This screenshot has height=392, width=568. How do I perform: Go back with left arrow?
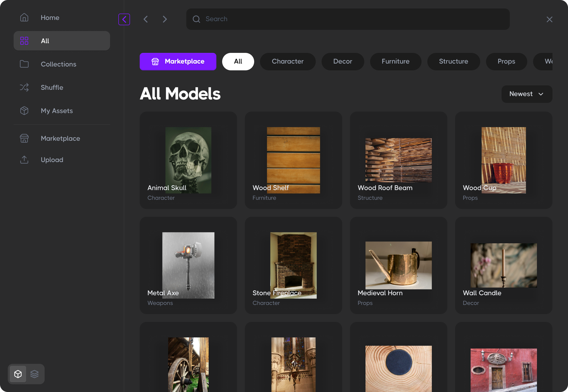point(146,19)
